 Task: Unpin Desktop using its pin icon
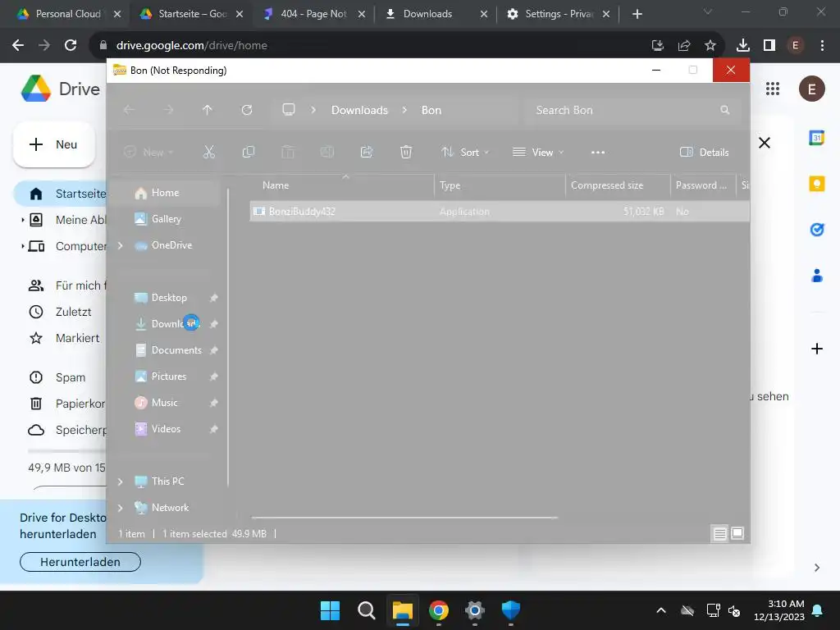214,298
